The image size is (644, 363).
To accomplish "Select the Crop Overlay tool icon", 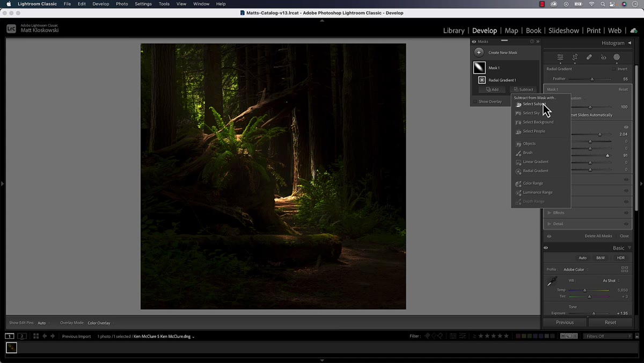I will click(x=575, y=57).
